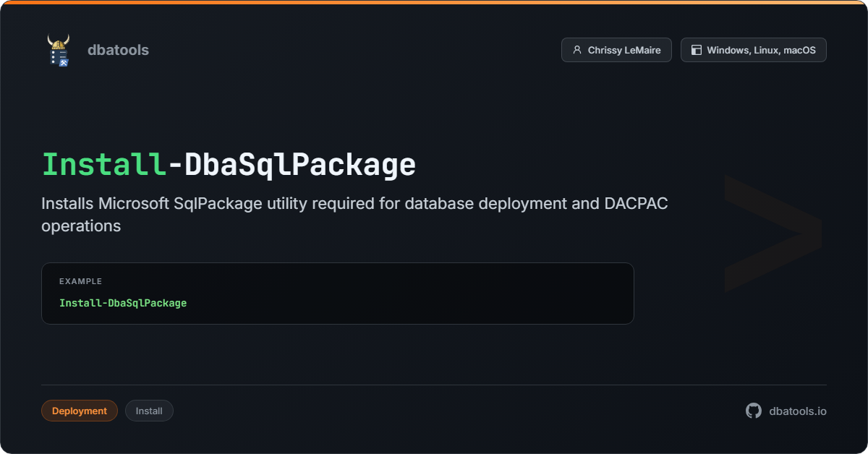Click the word operations in description
Screen dimensions: 868x454
pyautogui.click(x=81, y=226)
